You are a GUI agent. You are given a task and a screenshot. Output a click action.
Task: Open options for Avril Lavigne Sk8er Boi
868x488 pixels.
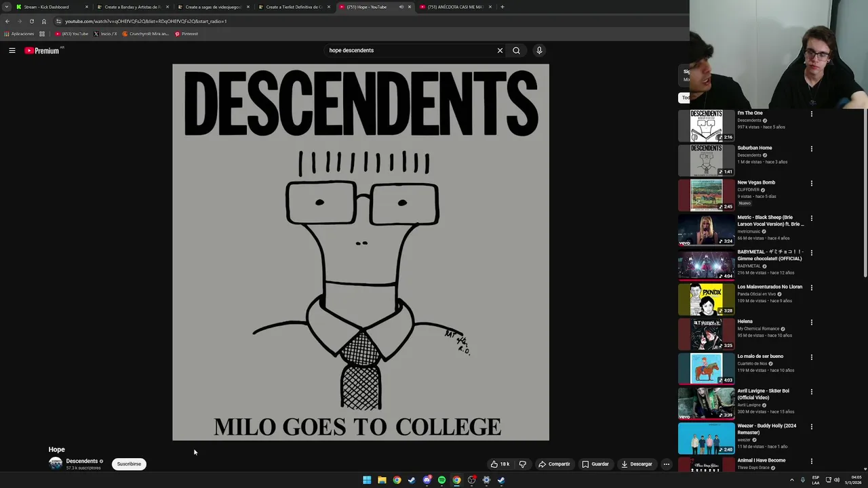(x=811, y=392)
